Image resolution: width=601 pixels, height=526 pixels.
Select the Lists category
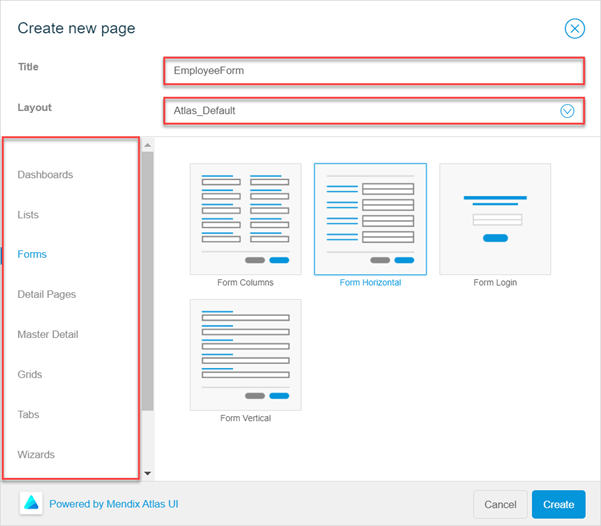click(x=29, y=215)
